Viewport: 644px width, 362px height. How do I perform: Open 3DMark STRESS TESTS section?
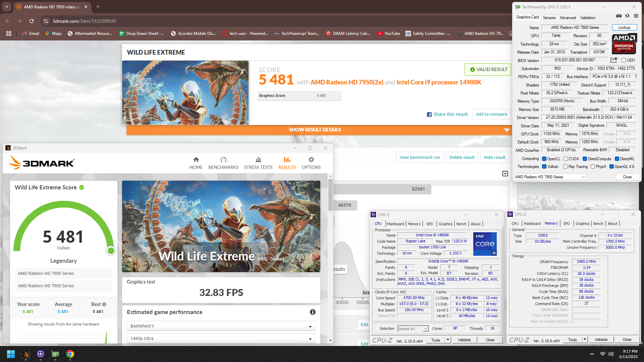click(x=258, y=163)
